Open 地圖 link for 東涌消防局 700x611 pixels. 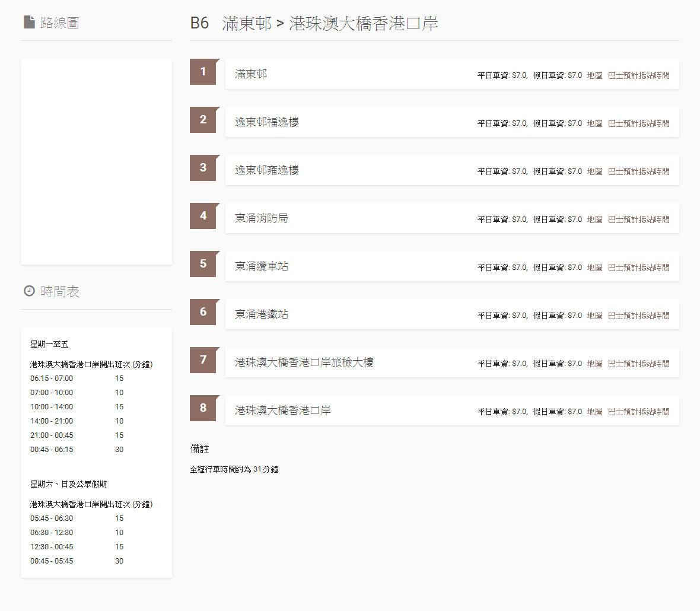[594, 219]
